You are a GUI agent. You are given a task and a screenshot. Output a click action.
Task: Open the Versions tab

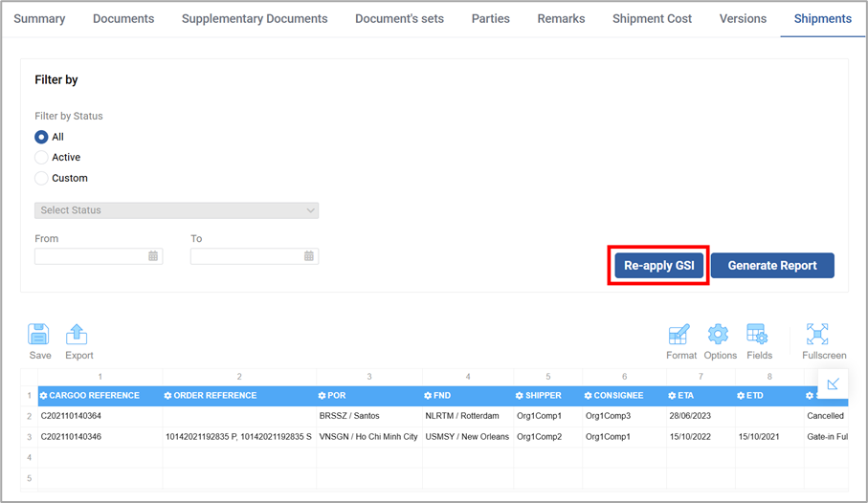coord(743,19)
